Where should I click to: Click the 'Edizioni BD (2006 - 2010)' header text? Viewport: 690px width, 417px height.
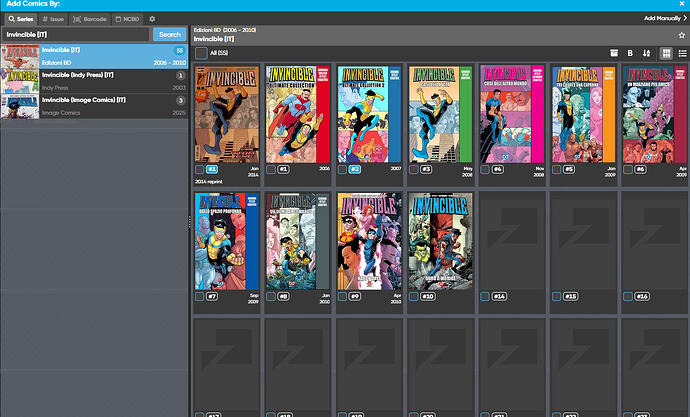[225, 30]
